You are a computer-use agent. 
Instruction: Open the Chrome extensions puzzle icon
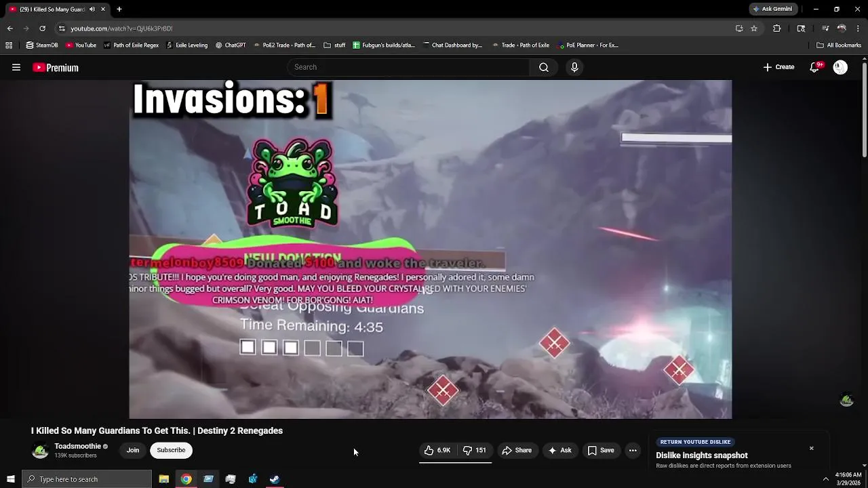click(x=777, y=28)
